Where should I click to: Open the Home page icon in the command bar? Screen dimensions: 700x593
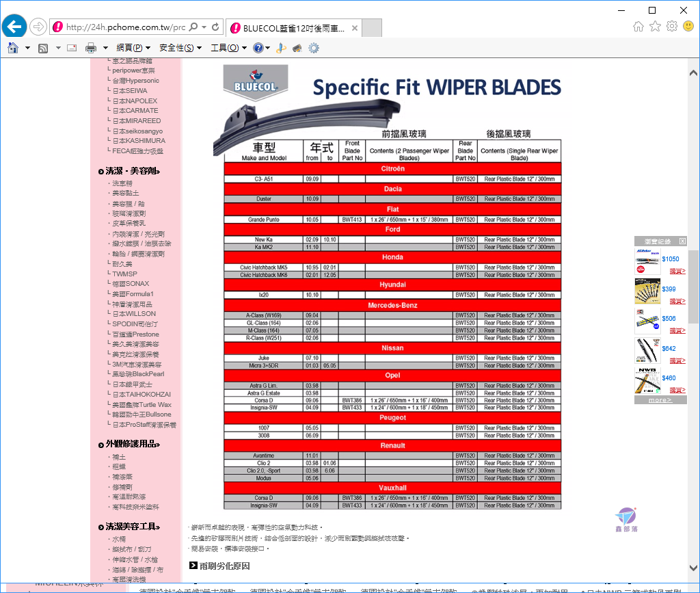(x=13, y=48)
